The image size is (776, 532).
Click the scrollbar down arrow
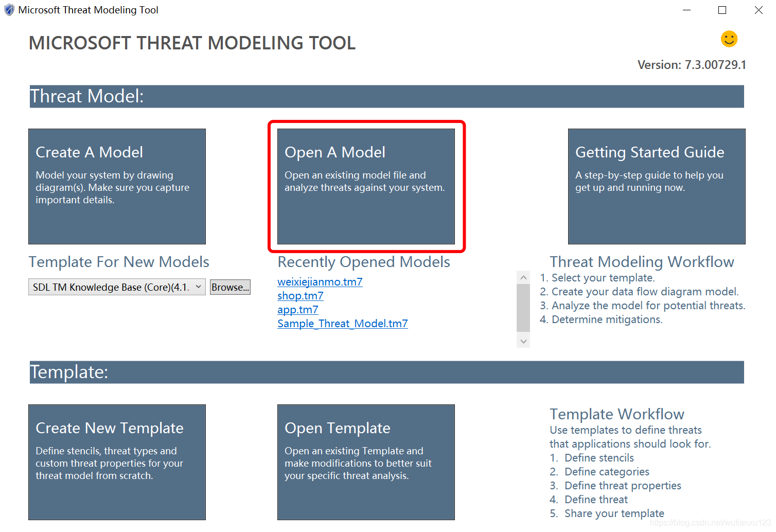(523, 341)
